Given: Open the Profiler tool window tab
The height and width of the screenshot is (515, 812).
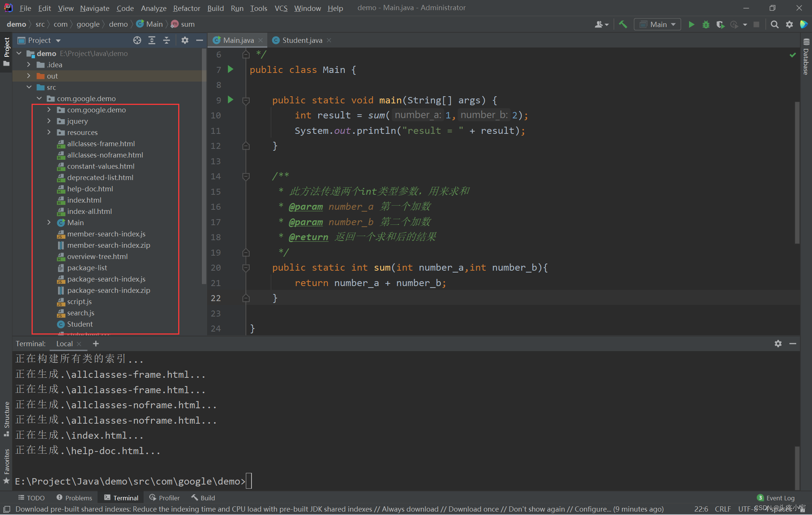Looking at the screenshot, I should point(165,498).
